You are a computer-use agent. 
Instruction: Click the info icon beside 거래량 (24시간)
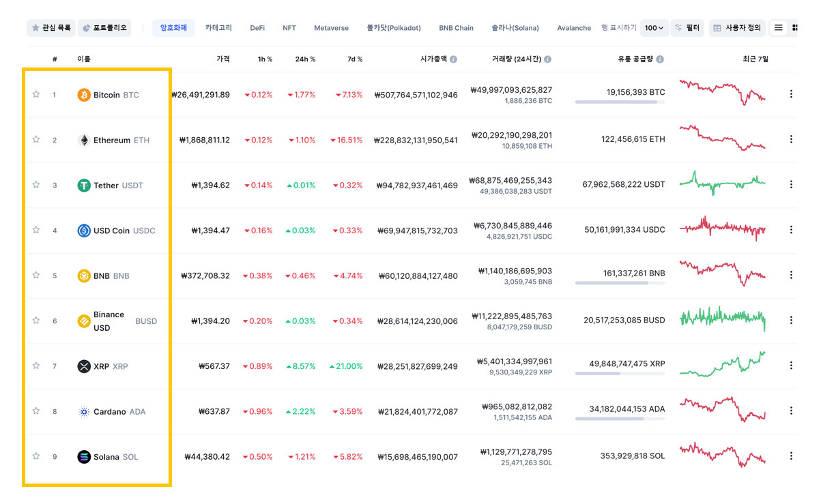point(547,59)
